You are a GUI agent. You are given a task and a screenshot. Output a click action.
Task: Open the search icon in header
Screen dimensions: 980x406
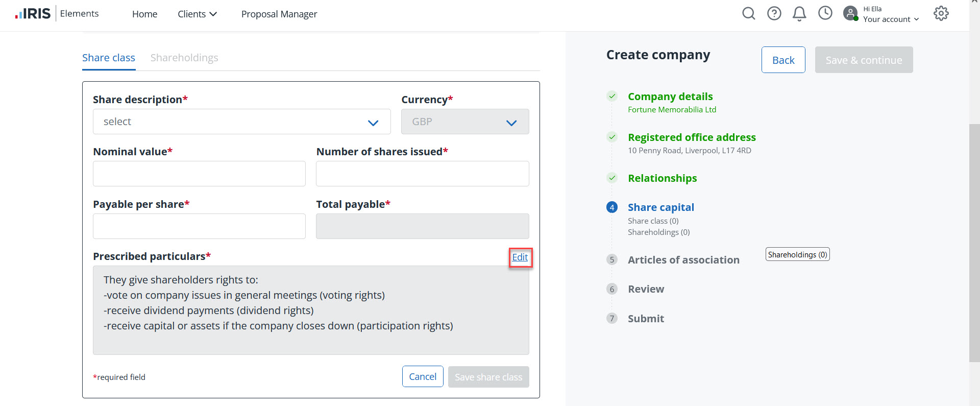[748, 13]
